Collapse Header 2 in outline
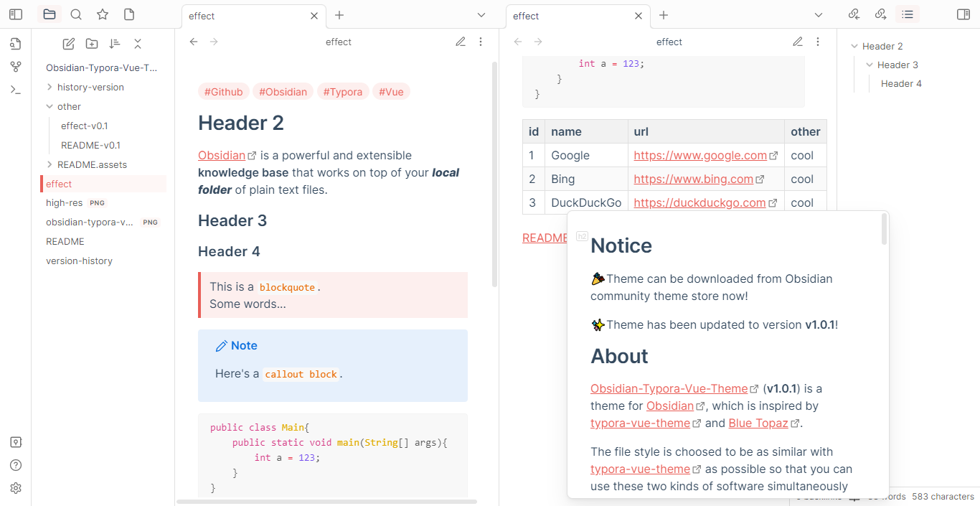 click(854, 46)
